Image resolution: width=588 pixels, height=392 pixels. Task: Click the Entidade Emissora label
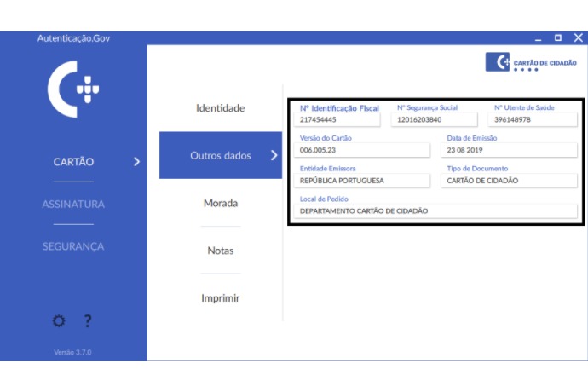(328, 169)
